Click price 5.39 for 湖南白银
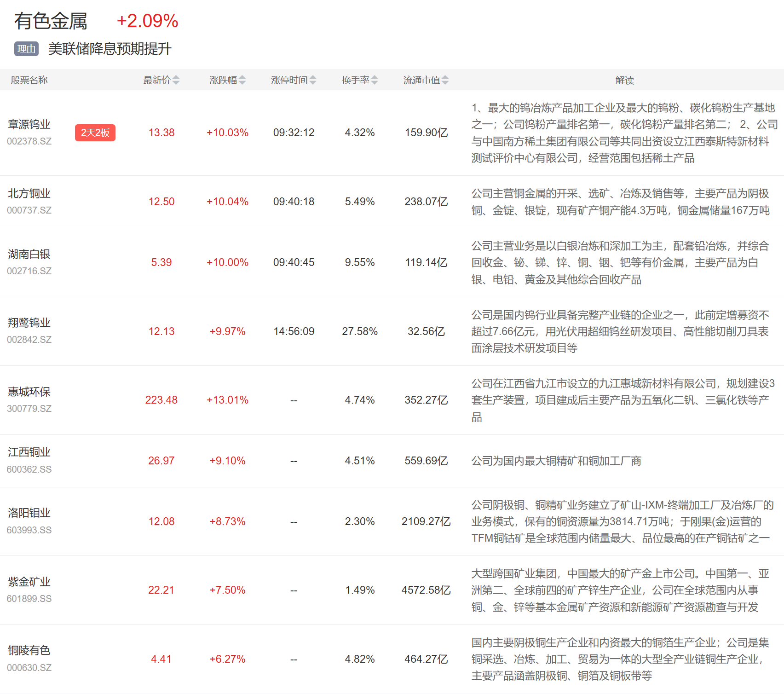 [161, 262]
